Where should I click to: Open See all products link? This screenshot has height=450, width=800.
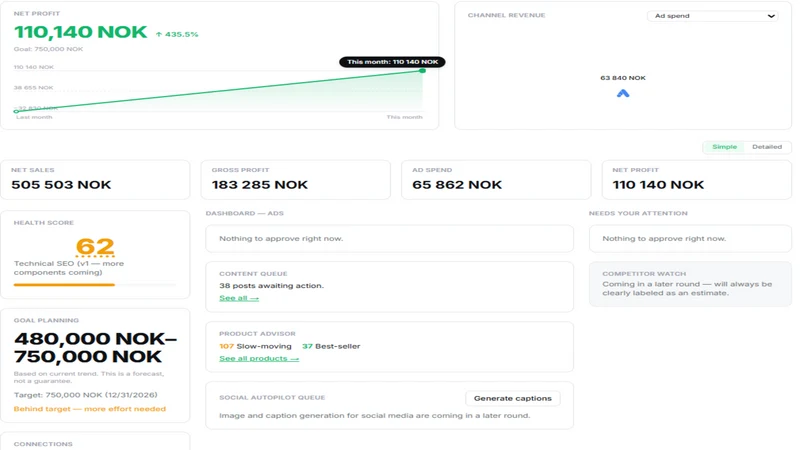coord(259,359)
